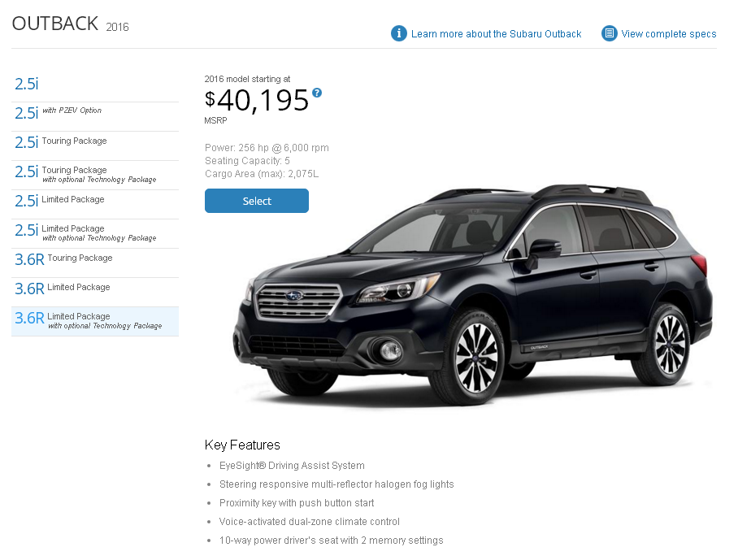Click the info icon beside Learn more
Image resolution: width=738 pixels, height=560 pixels.
click(x=398, y=33)
